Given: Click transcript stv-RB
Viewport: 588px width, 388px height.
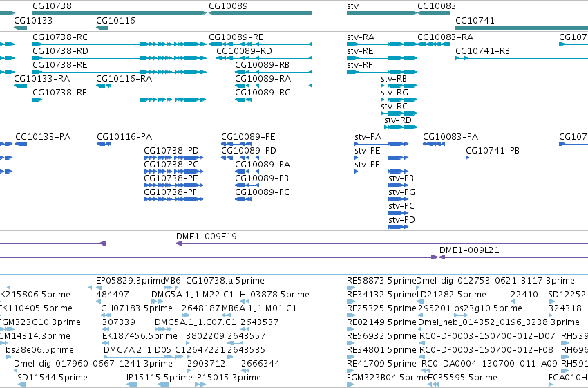Looking at the screenshot, I should pos(394,79).
